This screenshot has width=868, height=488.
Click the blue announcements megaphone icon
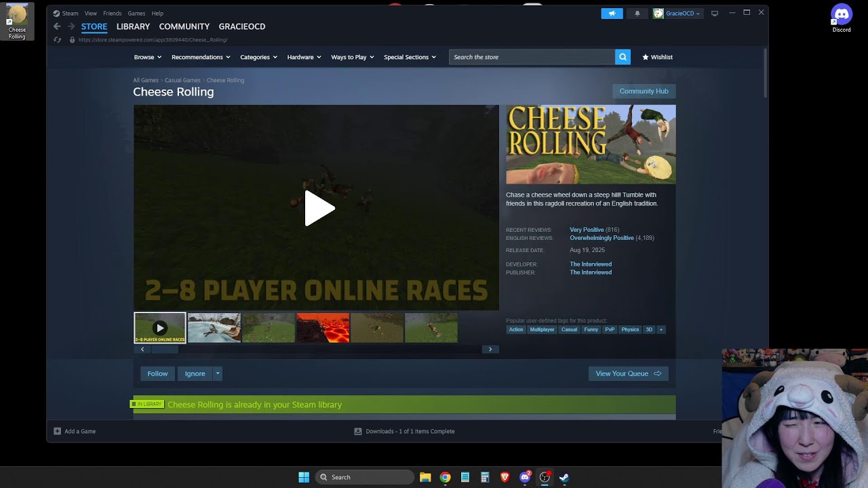click(x=612, y=14)
